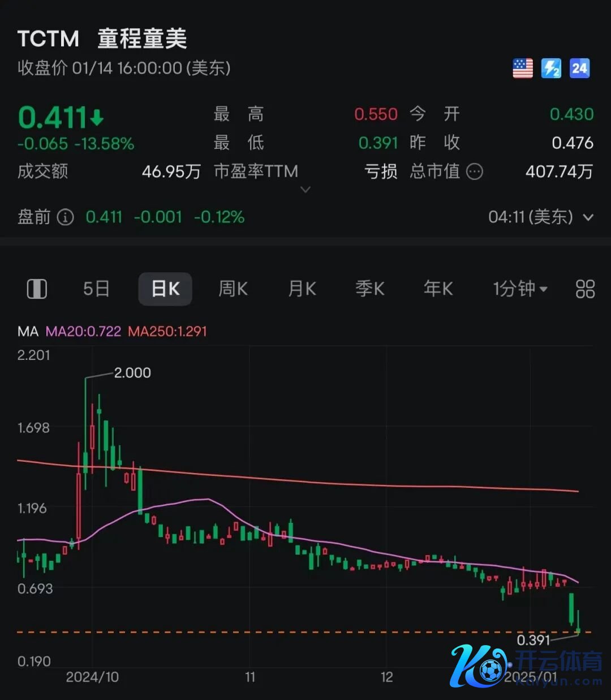Tap the 2.000 high price marker
Image resolution: width=611 pixels, height=700 pixels.
[x=132, y=373]
